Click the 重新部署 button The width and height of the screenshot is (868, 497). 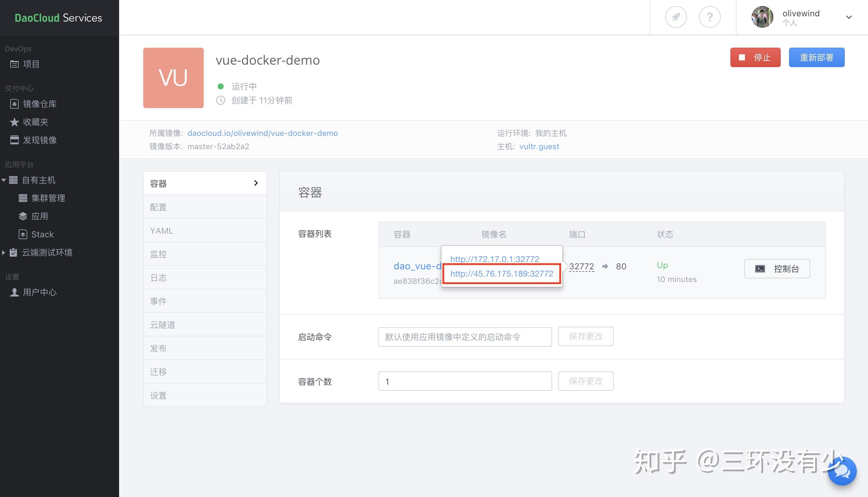(816, 57)
